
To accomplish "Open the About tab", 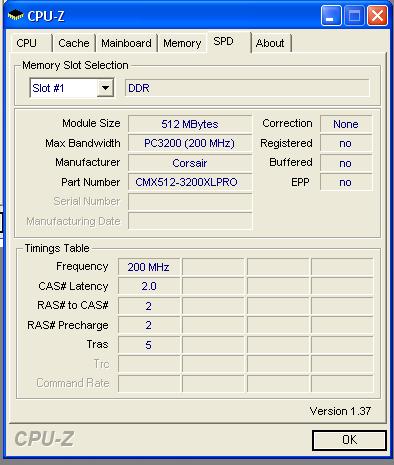I will (x=270, y=43).
